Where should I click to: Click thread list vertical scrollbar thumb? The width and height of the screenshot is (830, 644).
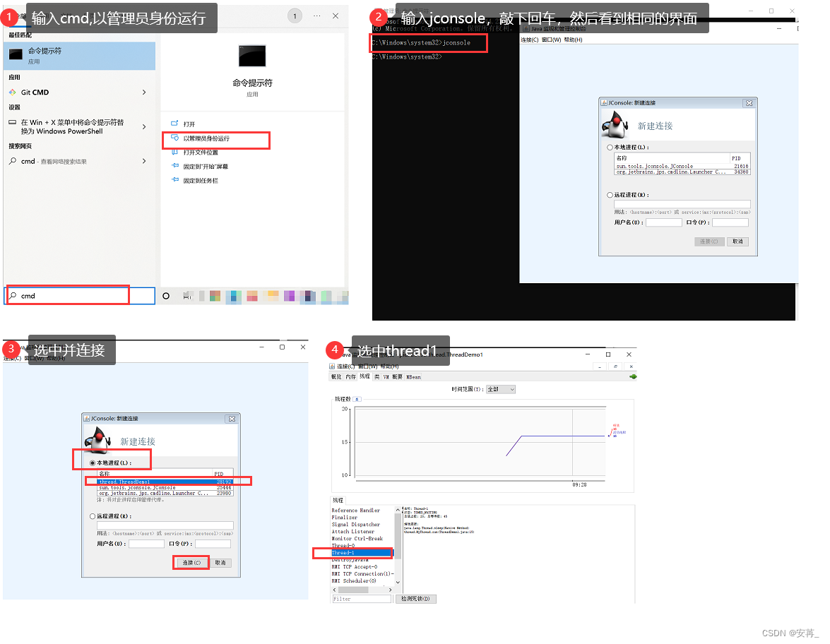tap(398, 536)
